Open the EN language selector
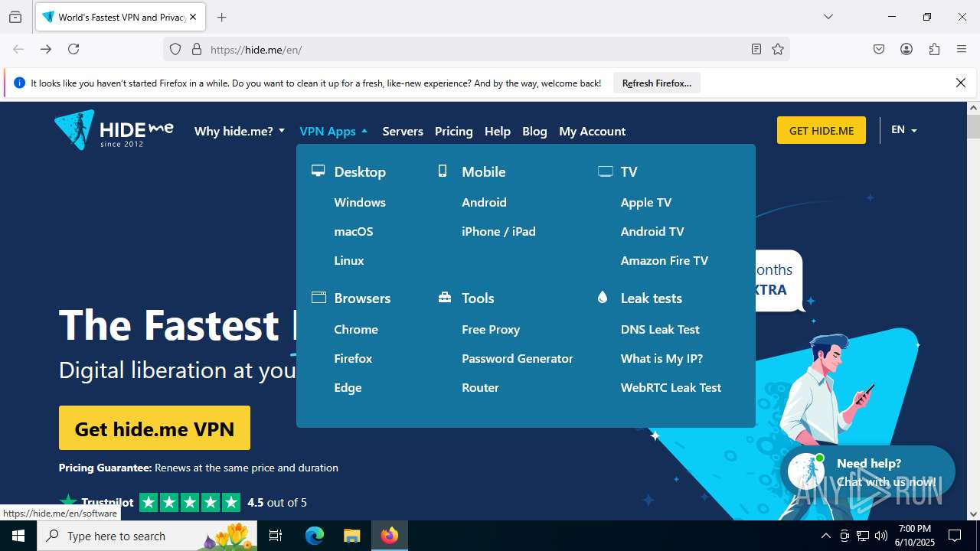Viewport: 980px width, 551px height. [904, 130]
